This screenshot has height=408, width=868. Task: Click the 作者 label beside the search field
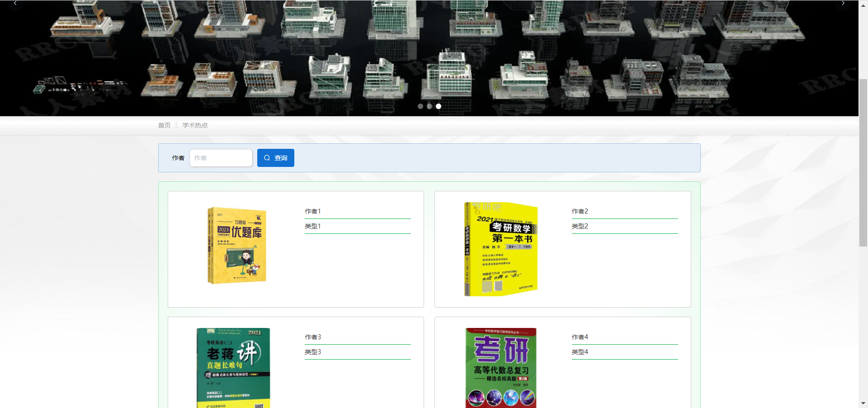coord(178,158)
